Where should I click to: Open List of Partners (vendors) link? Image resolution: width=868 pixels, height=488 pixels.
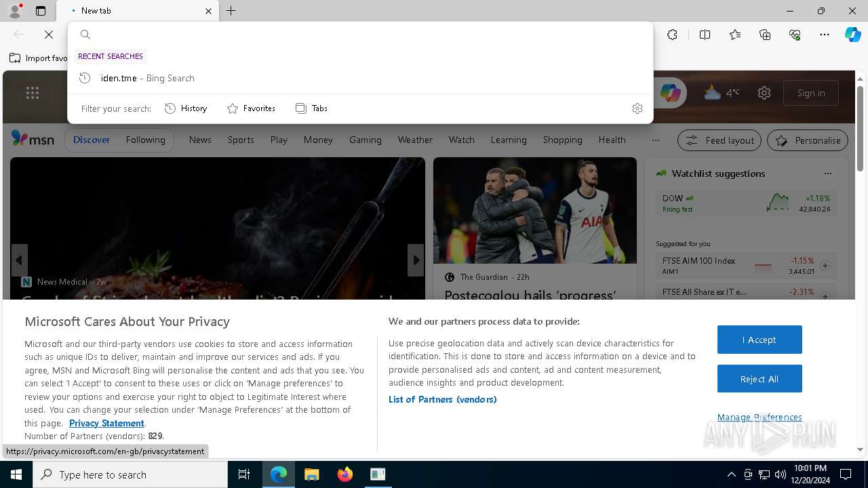click(443, 399)
